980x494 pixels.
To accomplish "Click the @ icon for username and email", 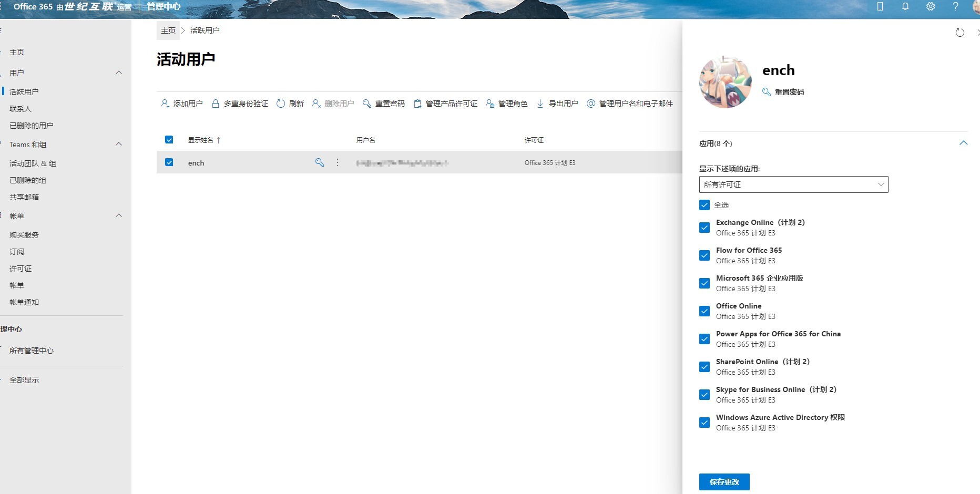I will click(x=591, y=104).
